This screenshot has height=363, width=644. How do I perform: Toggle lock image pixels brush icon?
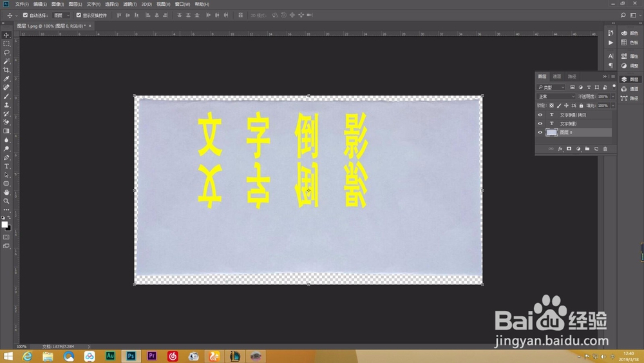point(559,106)
